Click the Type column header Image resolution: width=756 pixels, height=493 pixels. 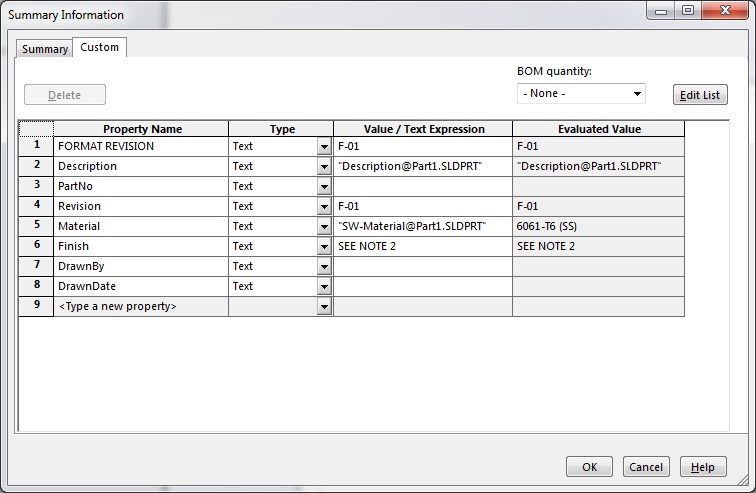(281, 129)
